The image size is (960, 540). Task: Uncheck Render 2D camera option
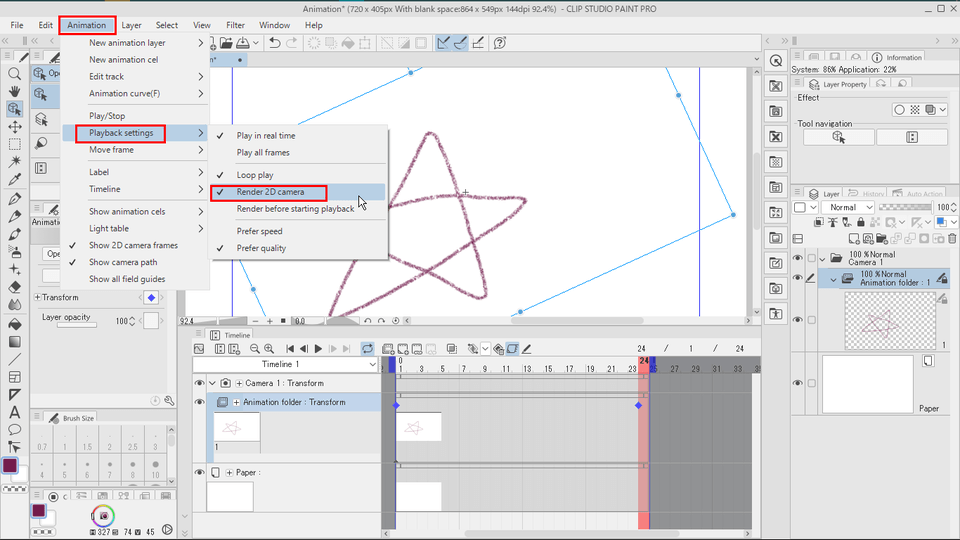[299, 192]
